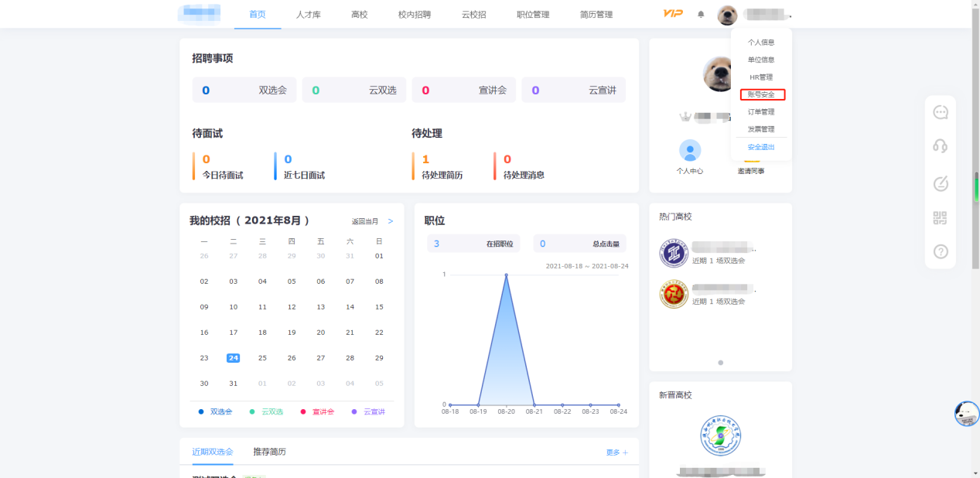Select 账号安全 in the user dropdown

point(761,94)
